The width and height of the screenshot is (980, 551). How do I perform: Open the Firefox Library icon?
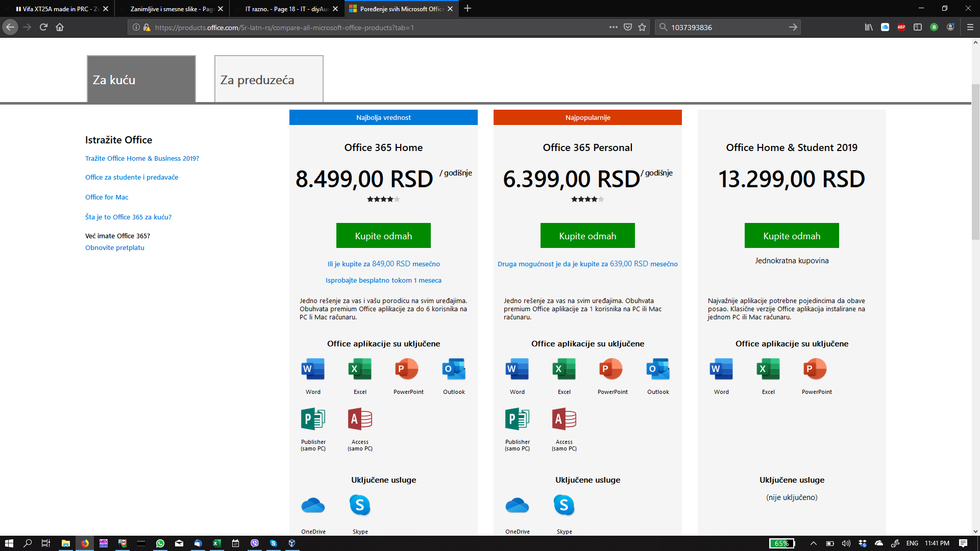869,27
